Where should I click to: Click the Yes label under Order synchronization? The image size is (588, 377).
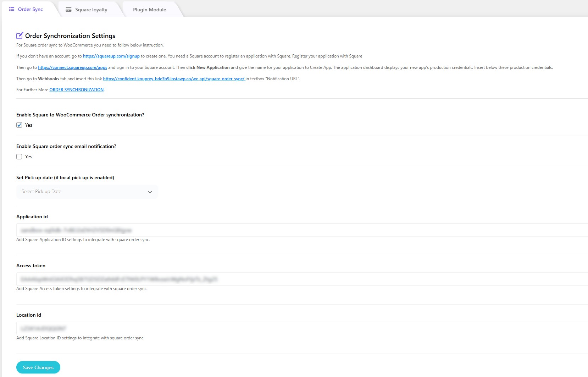coord(29,125)
